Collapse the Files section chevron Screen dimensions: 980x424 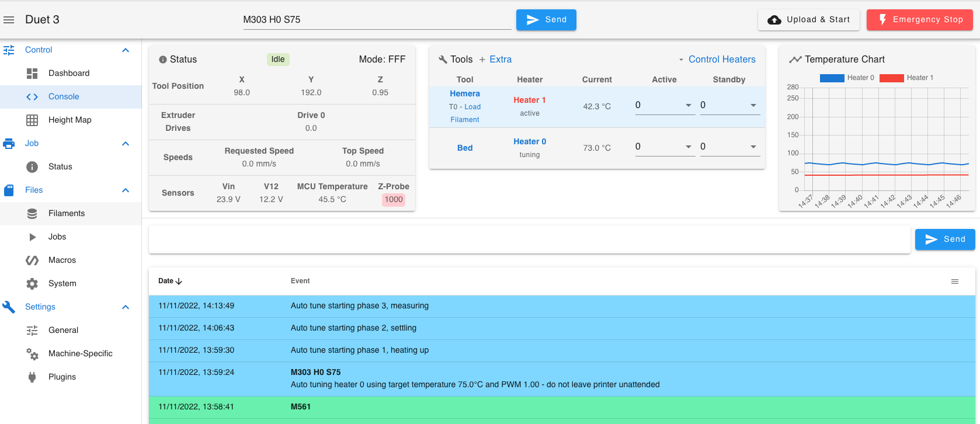[x=126, y=190]
